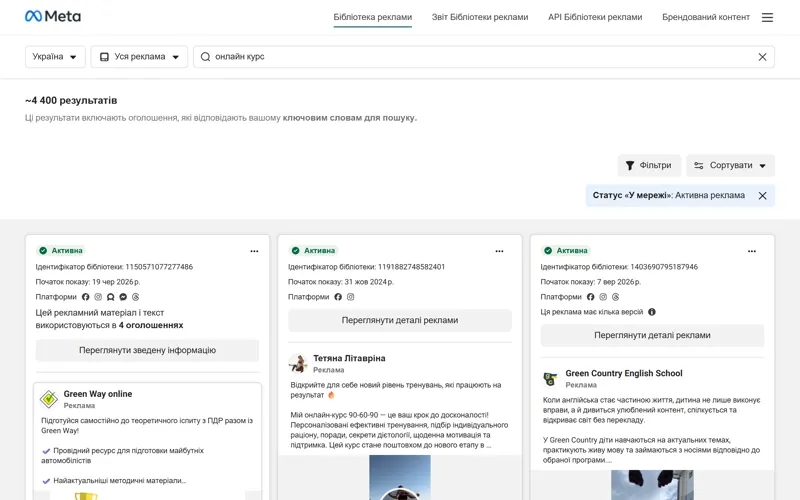Click the Активна badge on the Green Country English School card

click(x=566, y=251)
